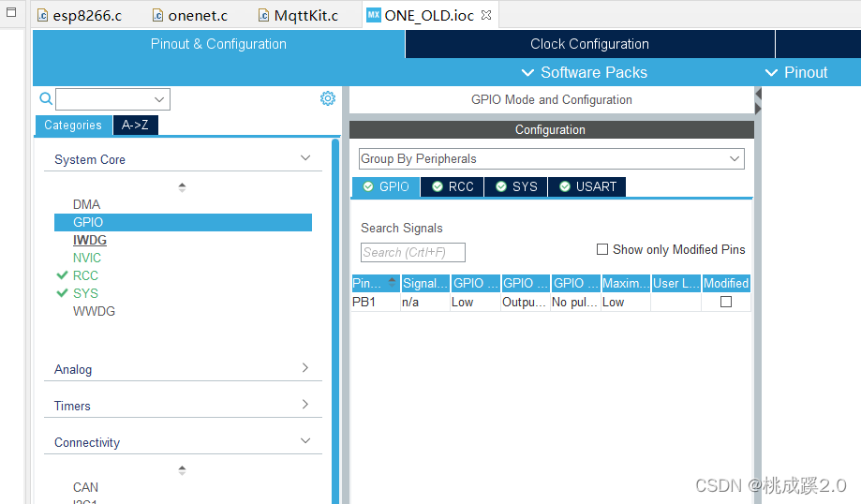Switch to Pinout & Configuration tab

(218, 44)
